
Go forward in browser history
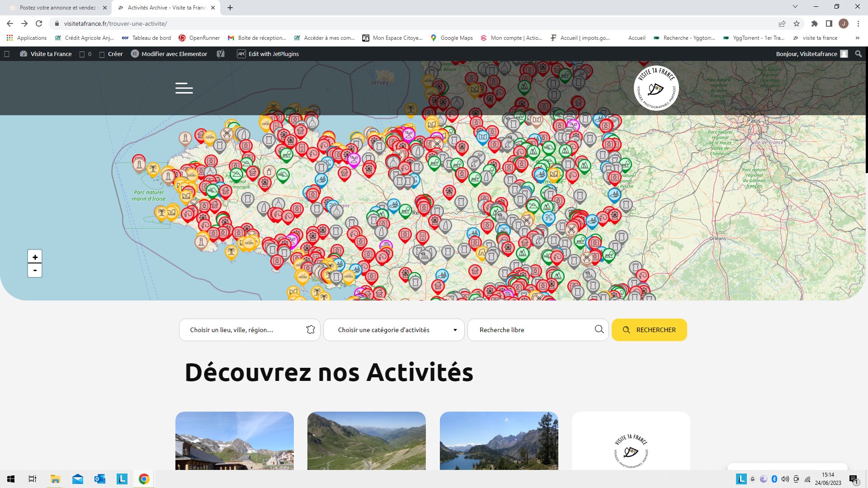[24, 23]
